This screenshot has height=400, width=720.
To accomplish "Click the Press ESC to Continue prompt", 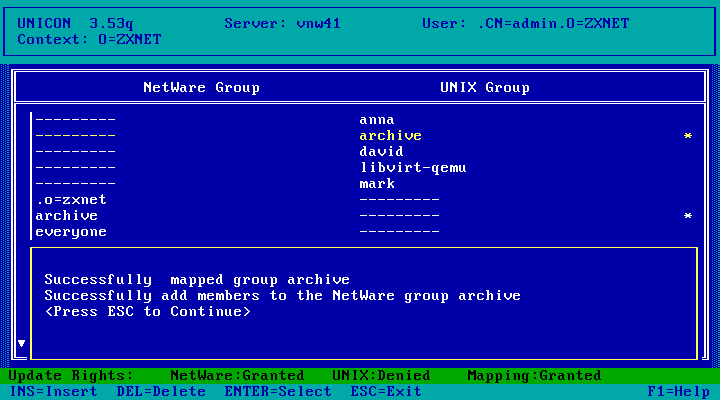I will pyautogui.click(x=148, y=312).
